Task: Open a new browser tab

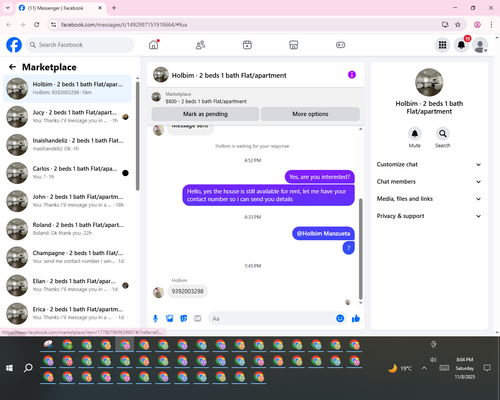Action: [x=114, y=8]
